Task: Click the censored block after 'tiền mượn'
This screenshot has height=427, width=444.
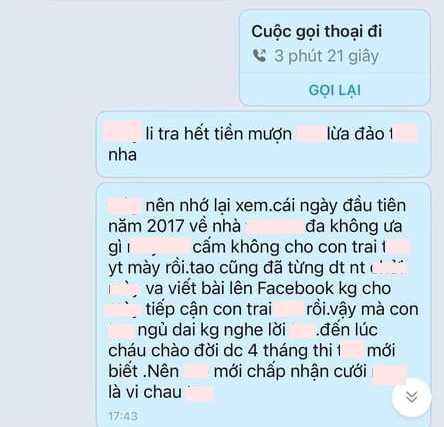Action: pyautogui.click(x=311, y=133)
